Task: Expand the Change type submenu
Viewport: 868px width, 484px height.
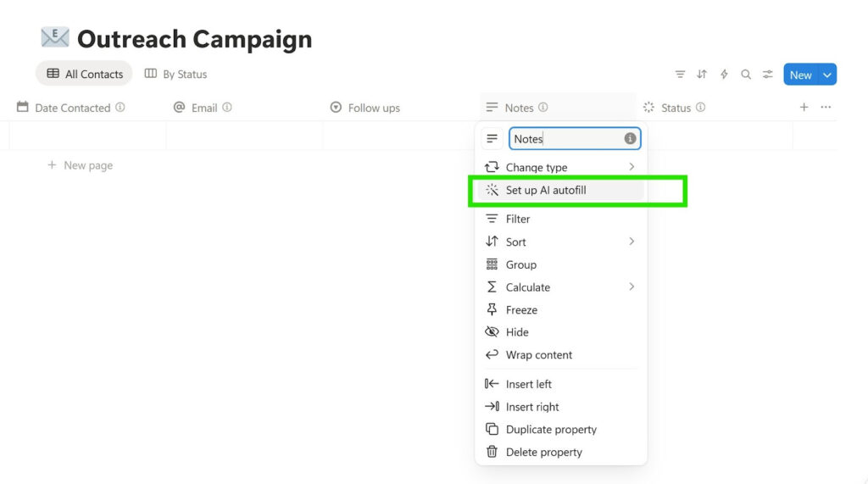Action: pyautogui.click(x=561, y=167)
